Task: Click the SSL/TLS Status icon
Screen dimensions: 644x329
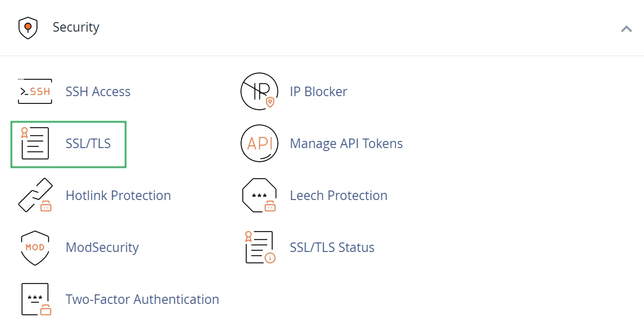Action: tap(259, 248)
